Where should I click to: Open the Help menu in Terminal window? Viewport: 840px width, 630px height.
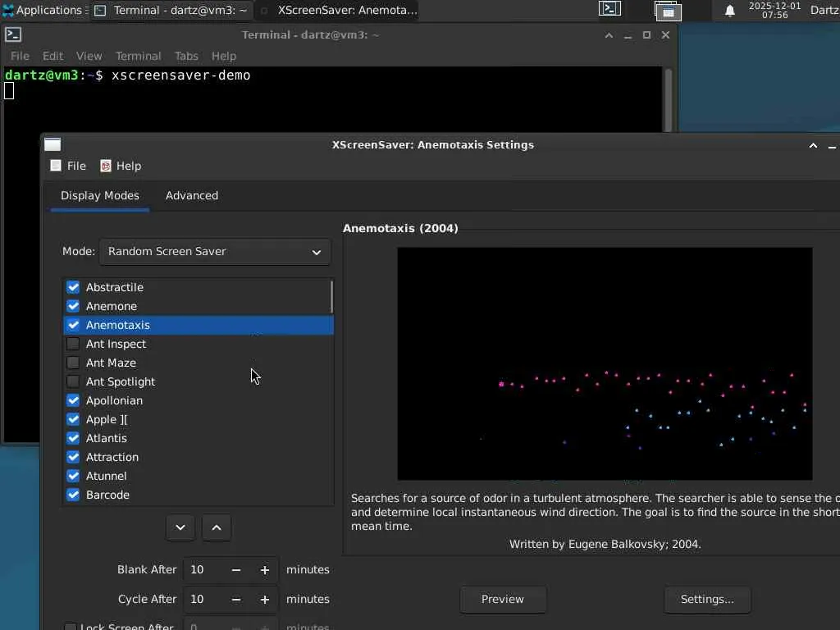(223, 56)
